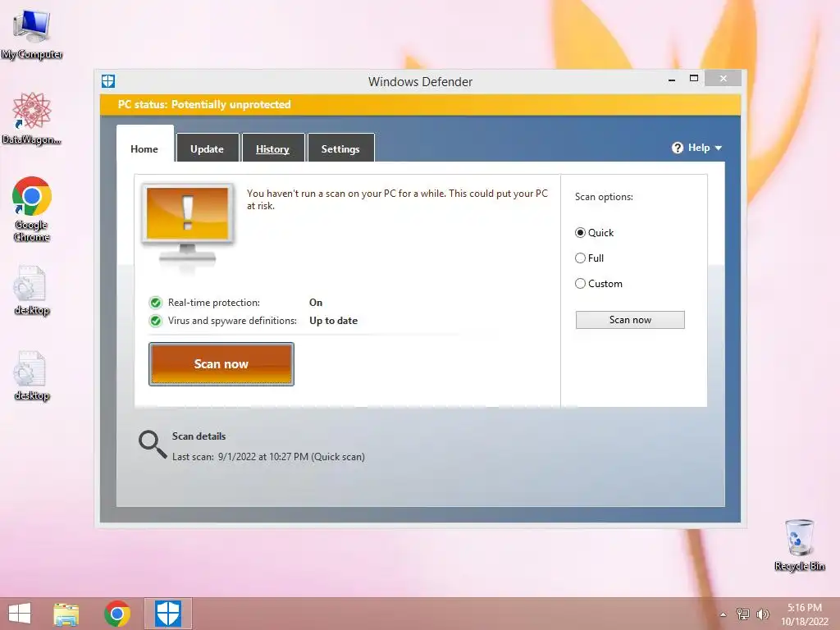The width and height of the screenshot is (840, 630).
Task: Select the desktop file icon below Google Chrome
Action: (x=32, y=291)
